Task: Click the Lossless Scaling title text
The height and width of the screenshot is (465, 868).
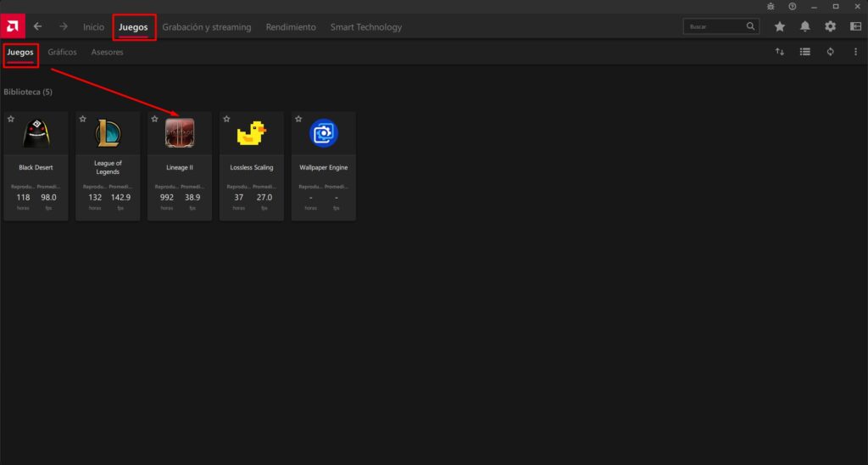Action: pos(252,167)
